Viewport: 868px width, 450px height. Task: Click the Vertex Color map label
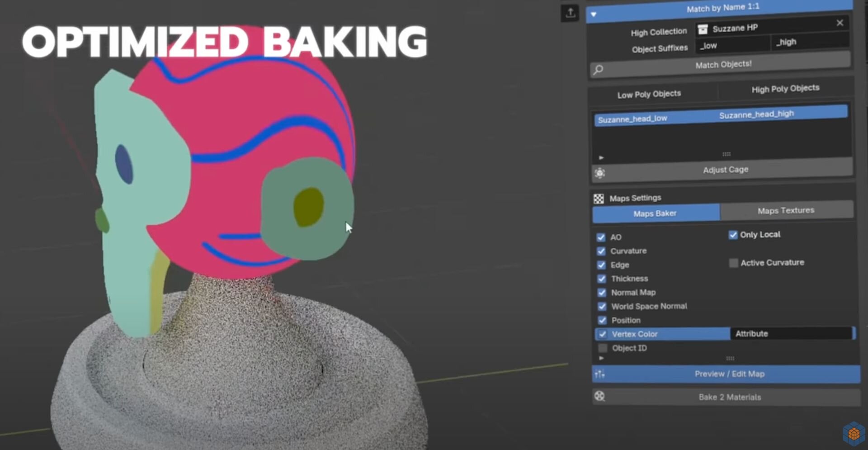click(635, 334)
